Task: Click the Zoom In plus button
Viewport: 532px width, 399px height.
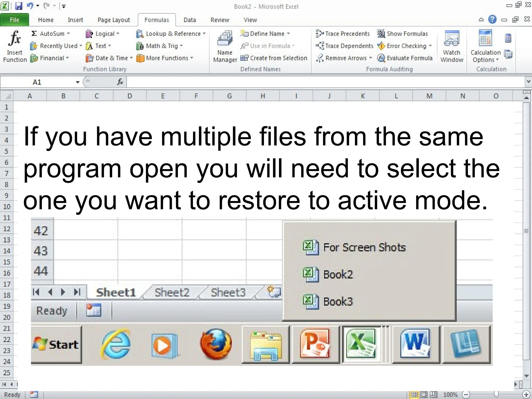Action: tap(526, 395)
